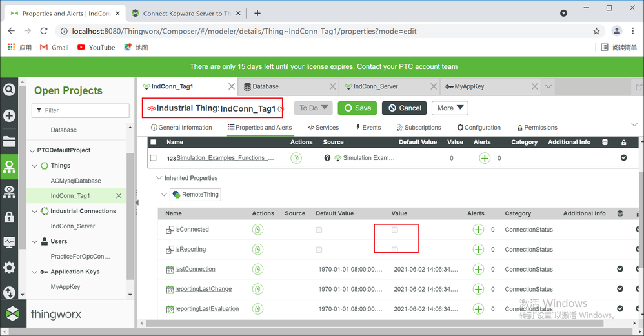The width and height of the screenshot is (644, 336).
Task: Switch to General Information tab
Action: coord(181,128)
